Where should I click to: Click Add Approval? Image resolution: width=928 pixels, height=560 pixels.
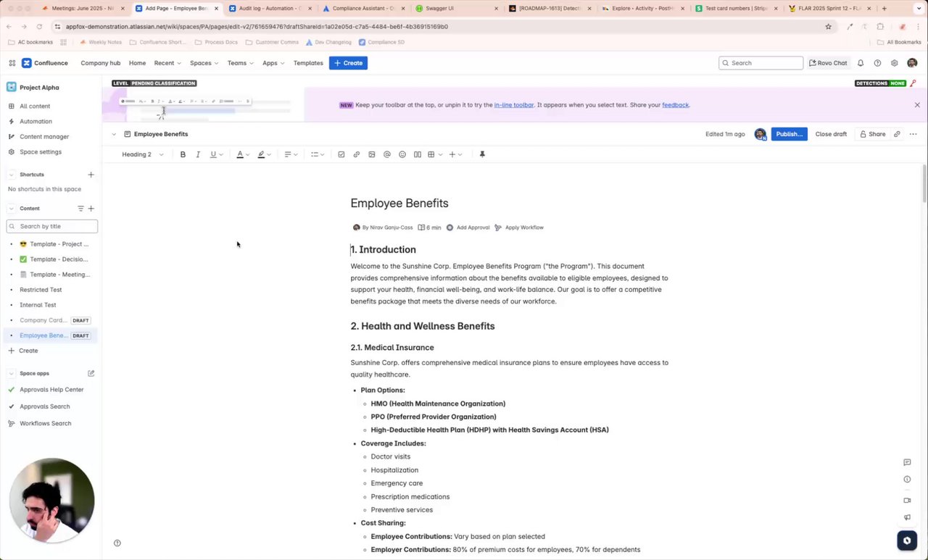point(468,227)
